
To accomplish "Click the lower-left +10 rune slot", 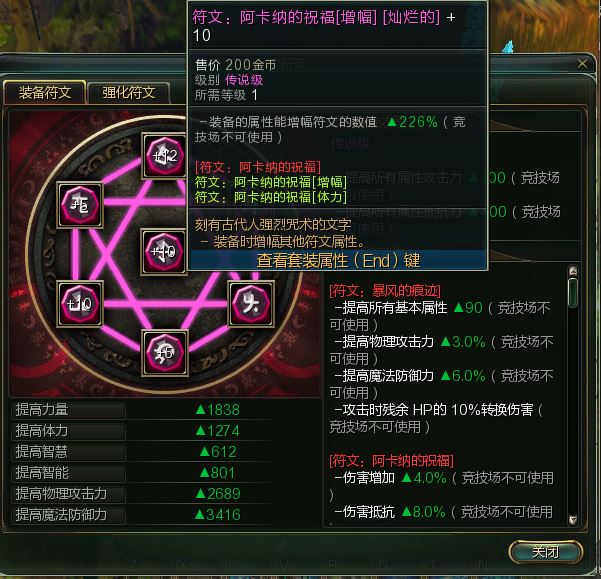I will 80,304.
